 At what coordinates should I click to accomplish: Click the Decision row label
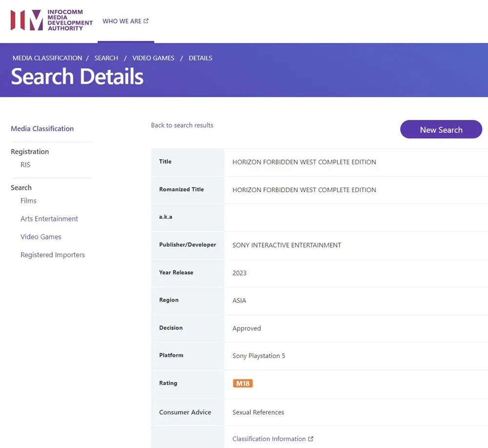[170, 328]
